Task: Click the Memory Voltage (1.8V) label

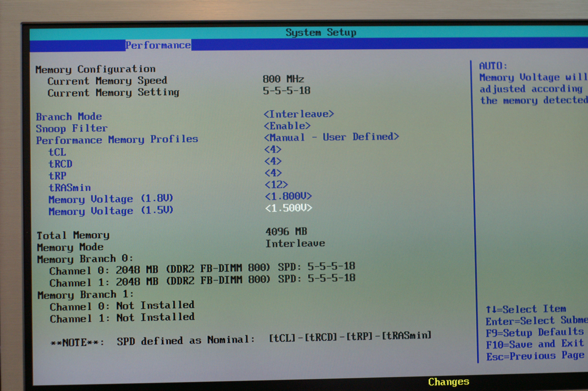Action: pos(111,199)
